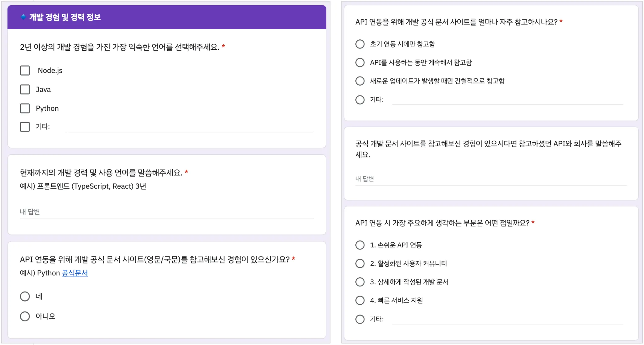Select 초기 연동 시에만 참고함 option
The height and width of the screenshot is (345, 644).
point(360,44)
